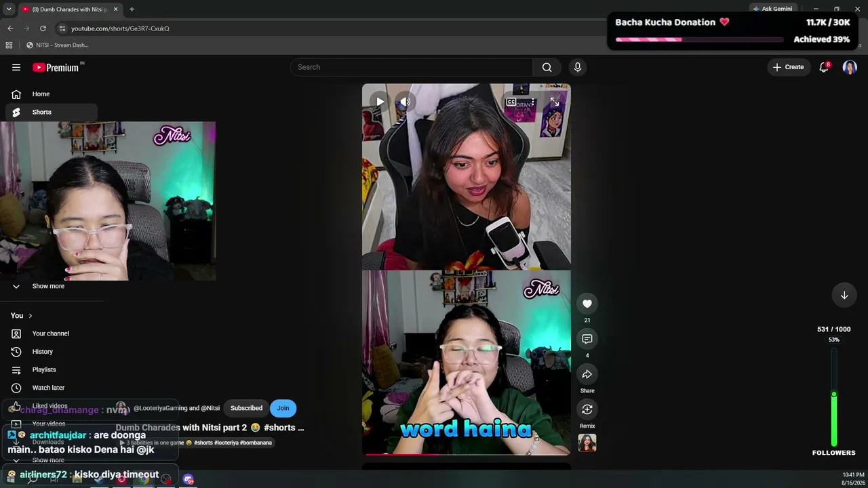Image resolution: width=868 pixels, height=488 pixels.
Task: Expand the Short to fullscreen
Action: 555,102
